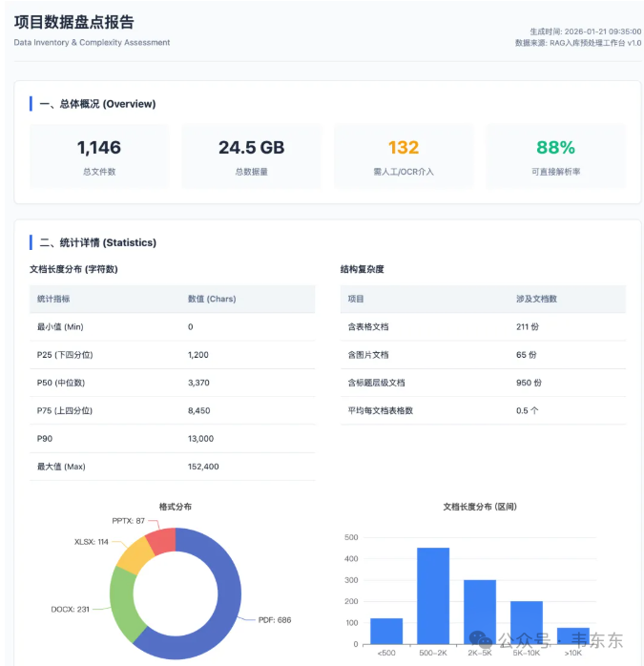Click the 2K-5K bar in histogram
Image resolution: width=644 pixels, height=666 pixels.
coord(480,612)
